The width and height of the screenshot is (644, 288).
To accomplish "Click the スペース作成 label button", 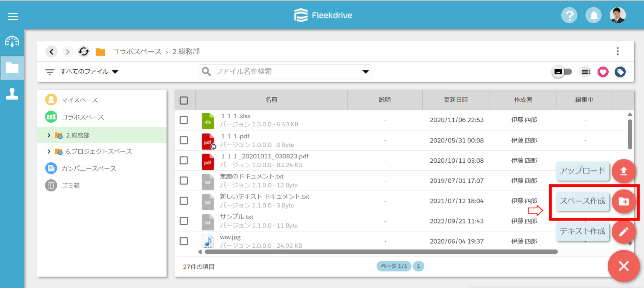I will (x=582, y=201).
